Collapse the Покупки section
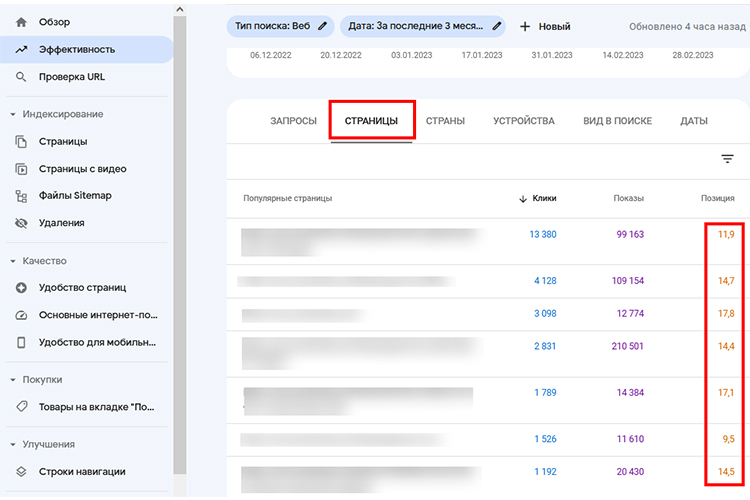This screenshot has width=750, height=500. 11,380
